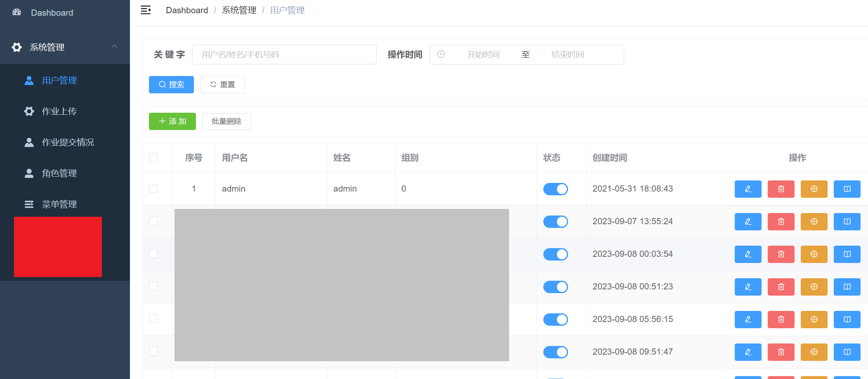
Task: Click the sidebar collapse hamburger icon
Action: (x=146, y=10)
